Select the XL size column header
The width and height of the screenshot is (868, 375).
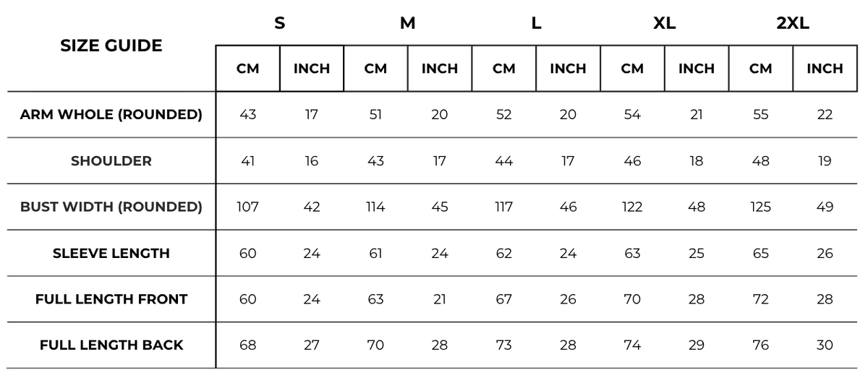(x=664, y=23)
